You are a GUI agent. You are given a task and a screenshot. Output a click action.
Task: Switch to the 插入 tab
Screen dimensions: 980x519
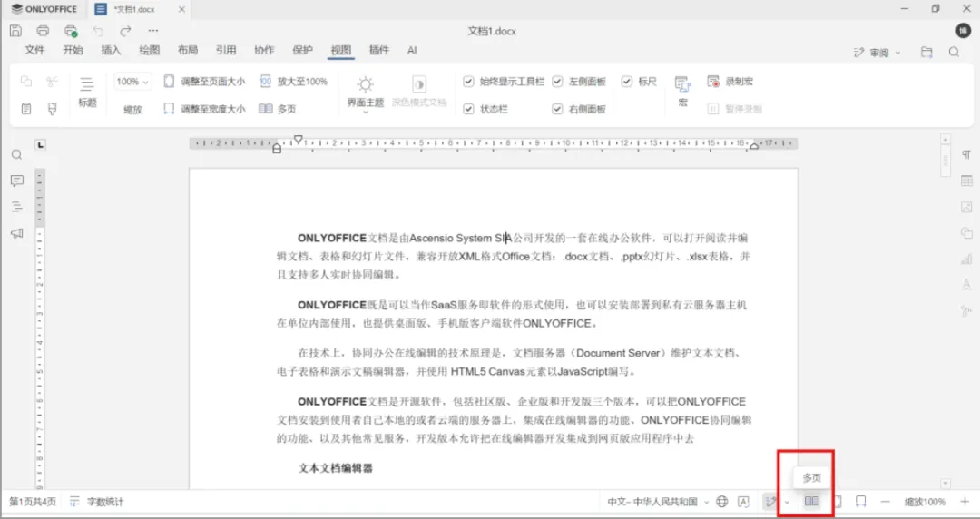tap(111, 50)
